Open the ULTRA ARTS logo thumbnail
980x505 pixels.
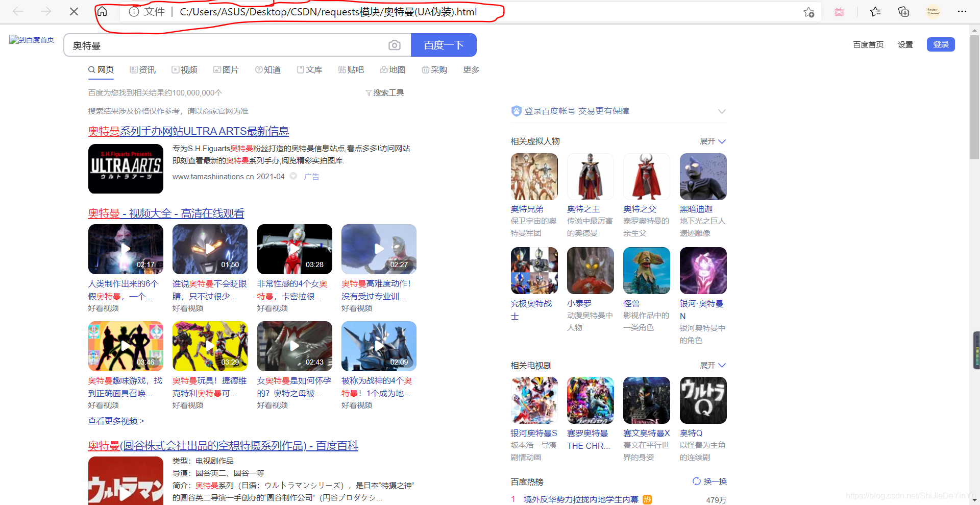click(126, 169)
